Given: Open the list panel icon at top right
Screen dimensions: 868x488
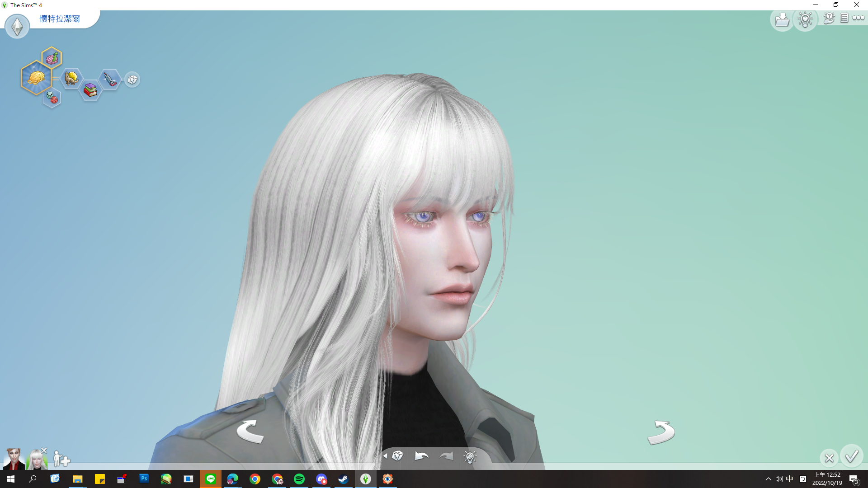Looking at the screenshot, I should (x=844, y=18).
